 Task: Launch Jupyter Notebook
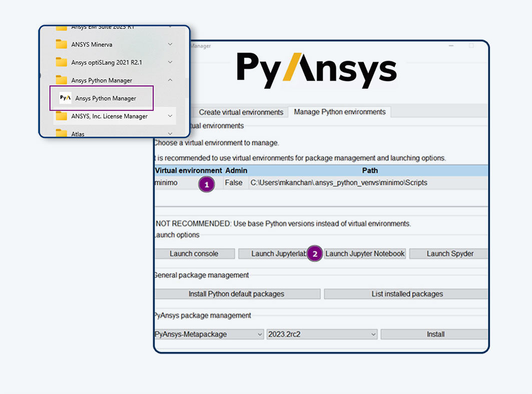coord(365,253)
